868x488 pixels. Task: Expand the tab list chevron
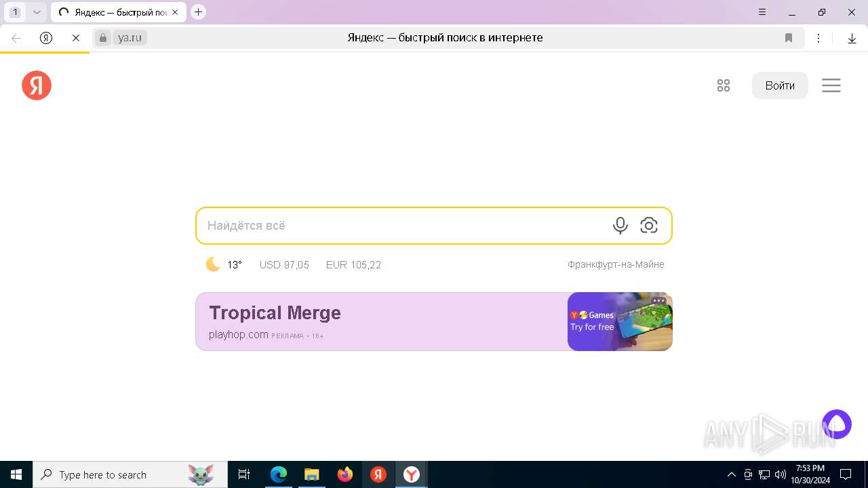click(37, 12)
